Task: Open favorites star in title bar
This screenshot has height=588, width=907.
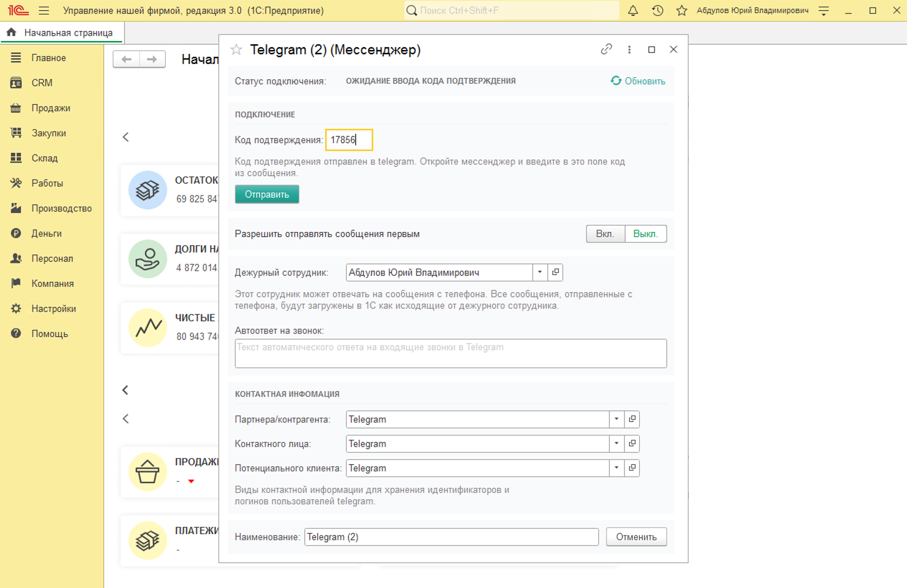Action: coord(682,11)
